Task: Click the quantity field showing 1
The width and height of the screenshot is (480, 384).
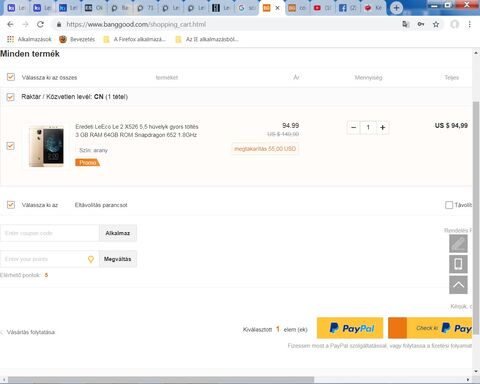Action: (368, 127)
